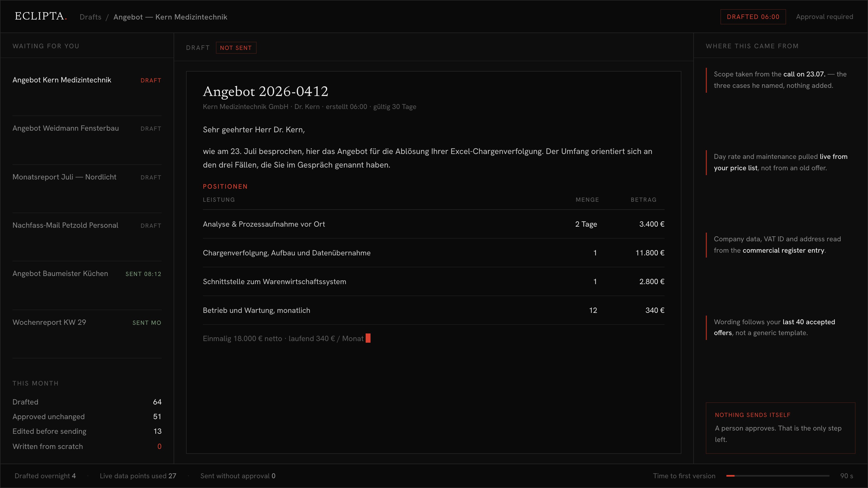
Task: Click the NOTHING SENDS ITSELF notice box
Action: pyautogui.click(x=780, y=428)
